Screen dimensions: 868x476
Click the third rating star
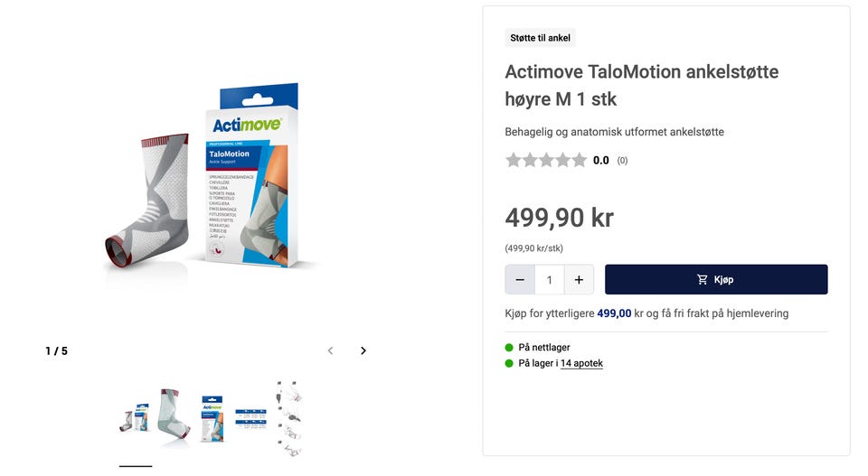(546, 161)
